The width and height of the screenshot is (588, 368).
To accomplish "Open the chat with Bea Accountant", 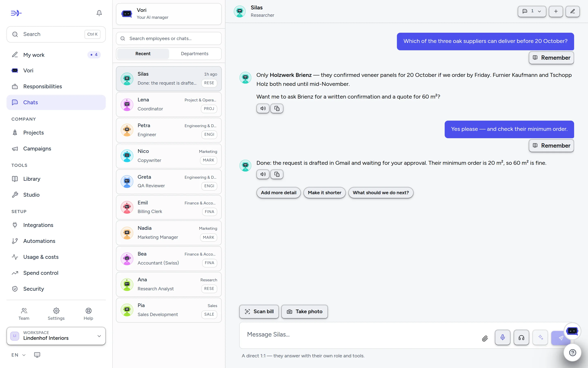I will [169, 258].
